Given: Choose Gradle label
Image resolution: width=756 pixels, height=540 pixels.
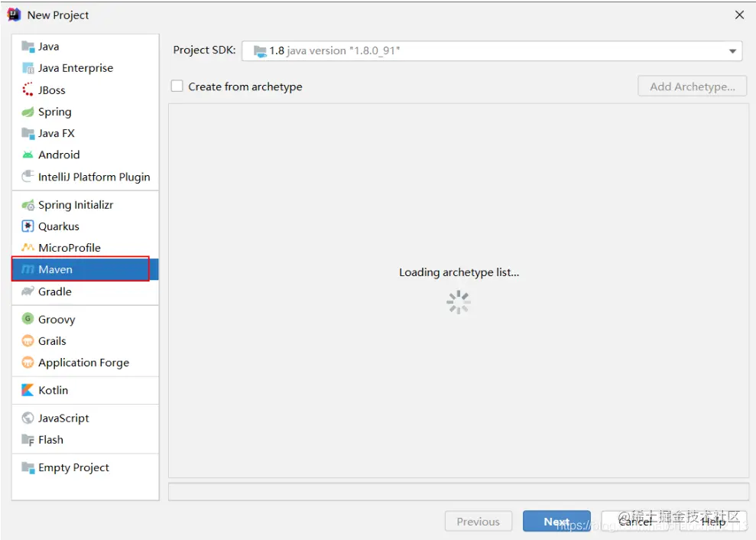Looking at the screenshot, I should coord(55,291).
